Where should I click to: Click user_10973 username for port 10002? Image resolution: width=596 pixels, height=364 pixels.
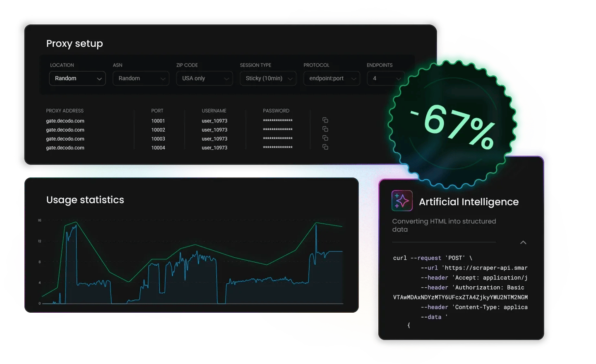[x=214, y=130]
